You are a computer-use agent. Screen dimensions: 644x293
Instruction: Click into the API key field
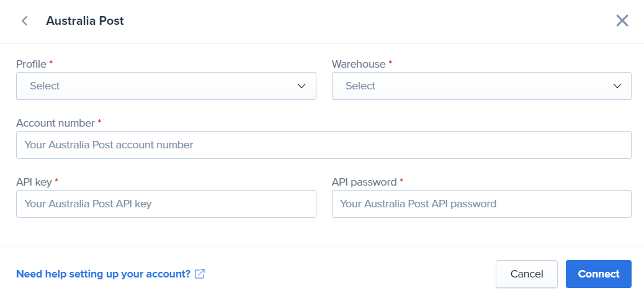(166, 204)
